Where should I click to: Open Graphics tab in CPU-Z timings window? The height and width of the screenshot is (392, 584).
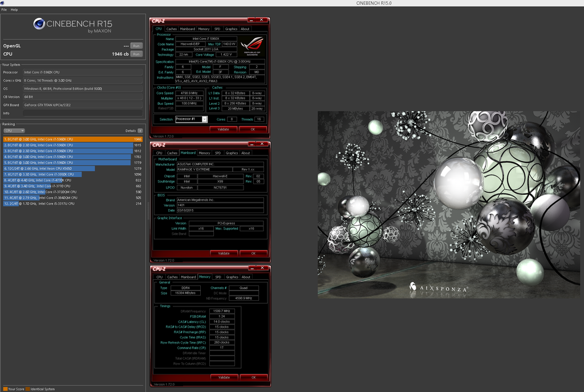(232, 277)
